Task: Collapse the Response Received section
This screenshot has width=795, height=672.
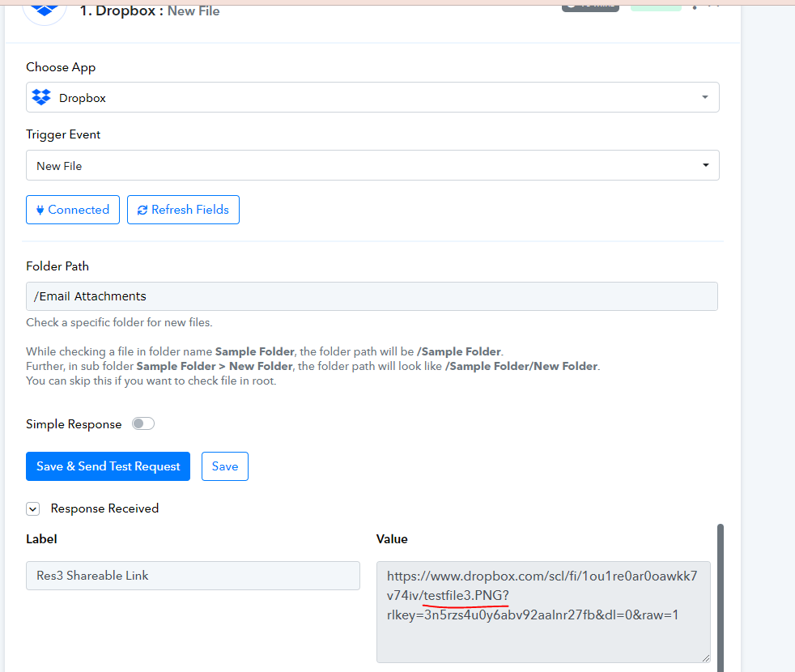Action: [x=33, y=508]
